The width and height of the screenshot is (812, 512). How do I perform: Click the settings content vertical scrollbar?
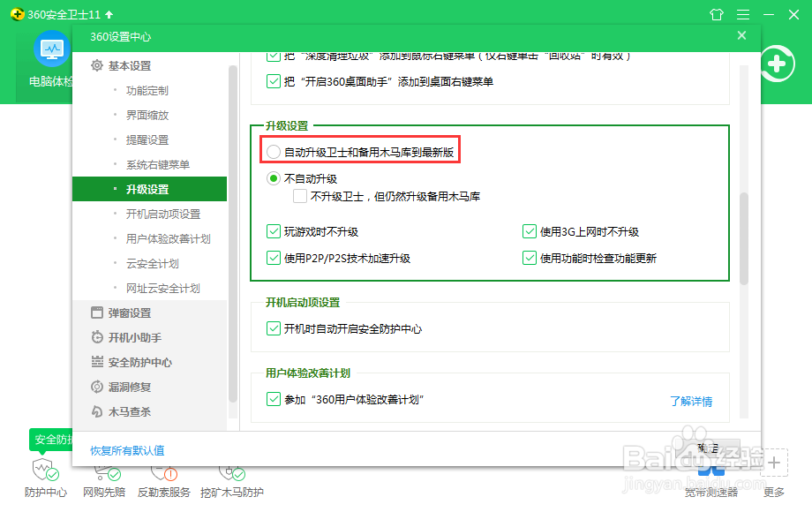[x=744, y=238]
